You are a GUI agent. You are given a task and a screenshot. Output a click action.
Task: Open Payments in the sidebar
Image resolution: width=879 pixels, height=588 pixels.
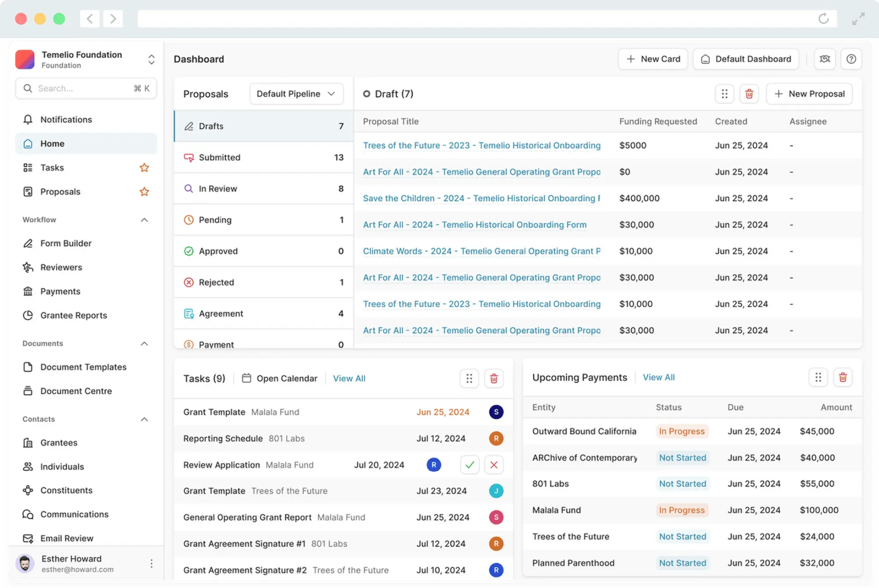86,291
